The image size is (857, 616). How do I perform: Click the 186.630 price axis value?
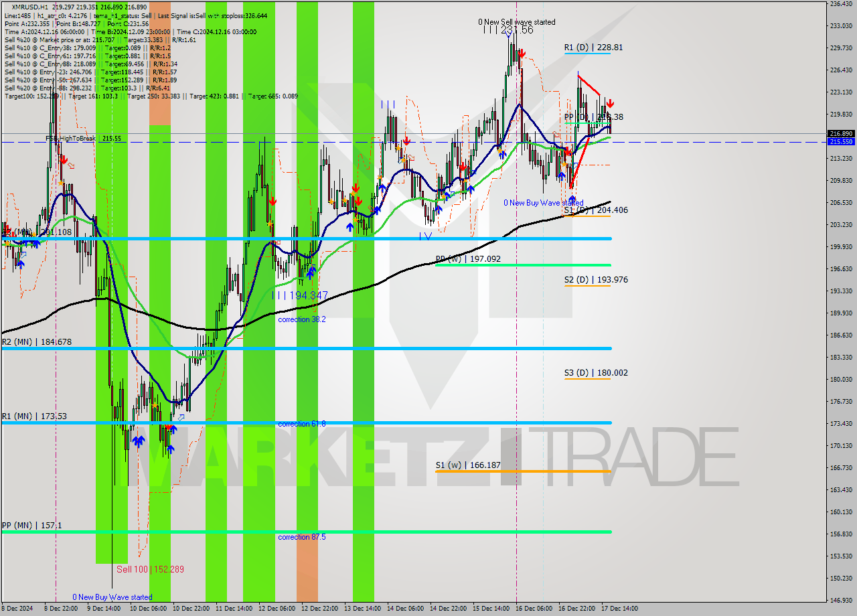[841, 335]
